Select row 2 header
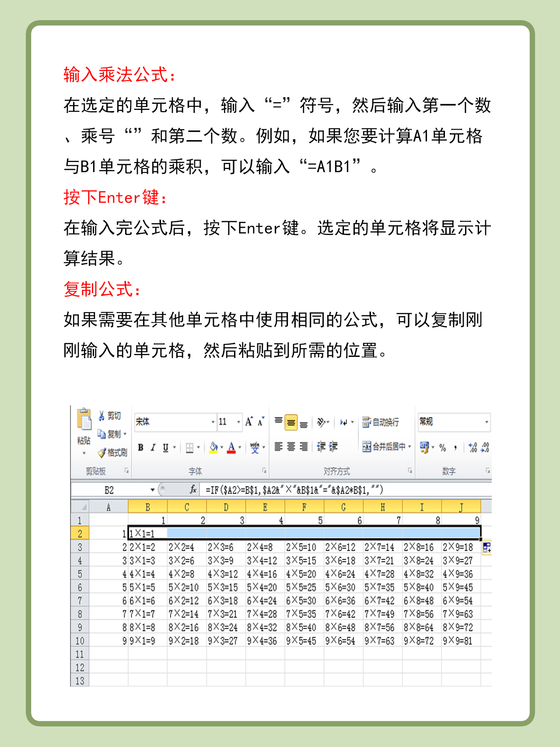The width and height of the screenshot is (560, 747). [x=80, y=533]
